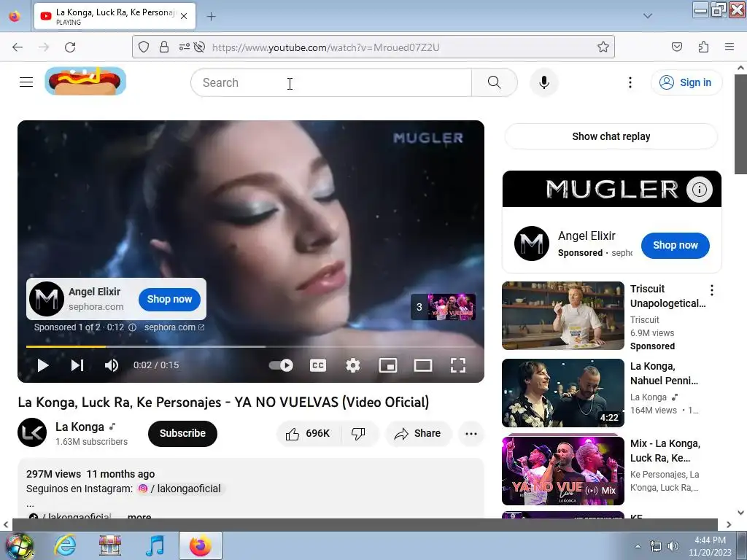
Task: Skip to next video in player
Action: [77, 365]
